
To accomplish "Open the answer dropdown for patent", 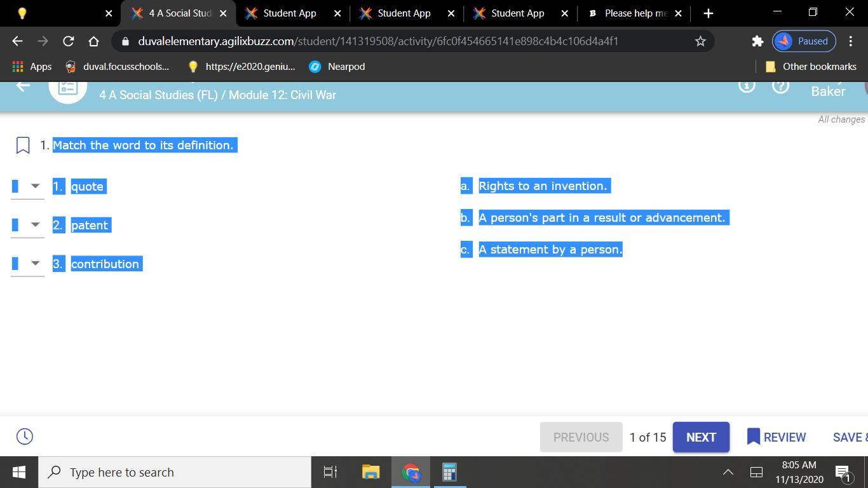I will pos(28,225).
